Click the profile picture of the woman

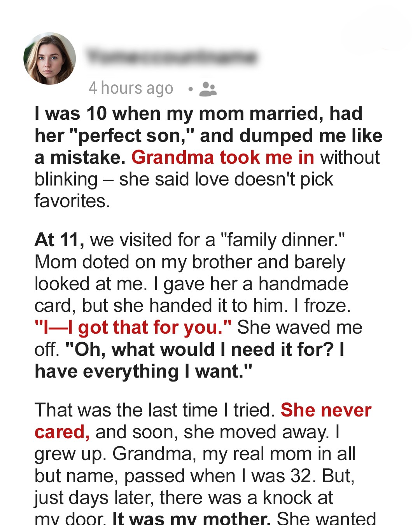49,58
